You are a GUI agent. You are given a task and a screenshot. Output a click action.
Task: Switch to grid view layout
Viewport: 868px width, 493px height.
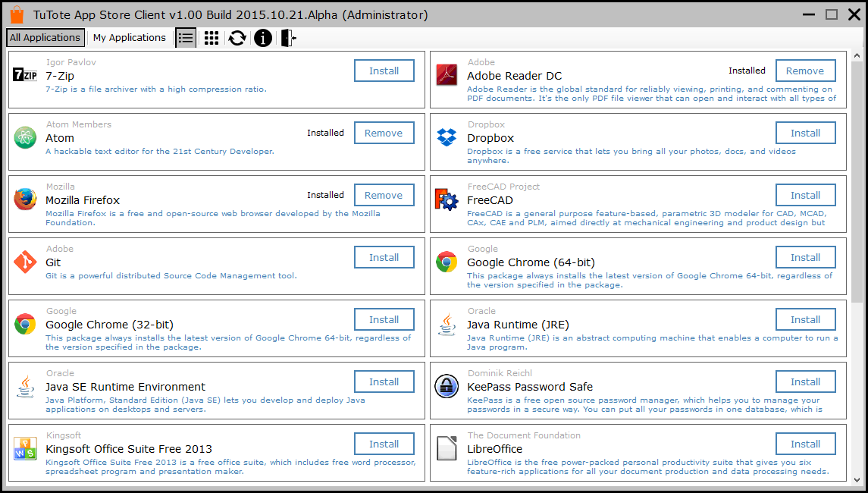[x=212, y=38]
